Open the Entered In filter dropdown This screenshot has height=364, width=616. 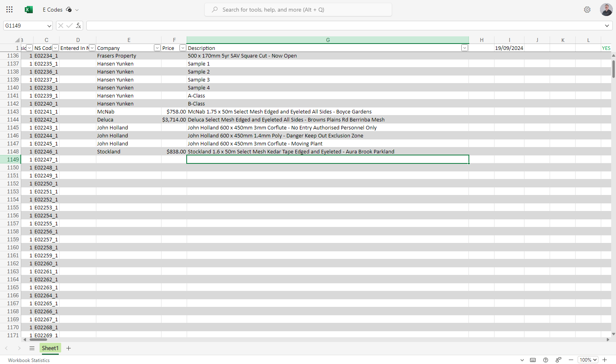coord(92,48)
